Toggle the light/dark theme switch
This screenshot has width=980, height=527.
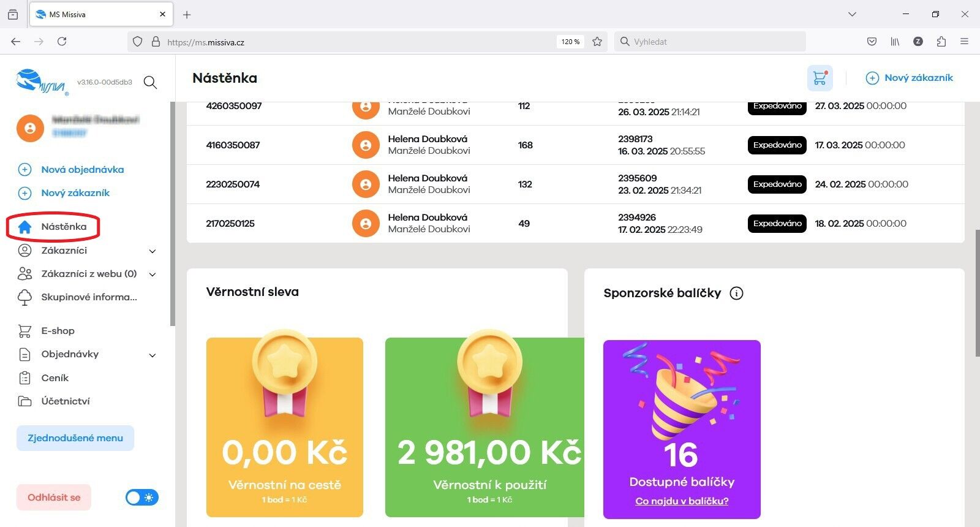[x=142, y=498]
